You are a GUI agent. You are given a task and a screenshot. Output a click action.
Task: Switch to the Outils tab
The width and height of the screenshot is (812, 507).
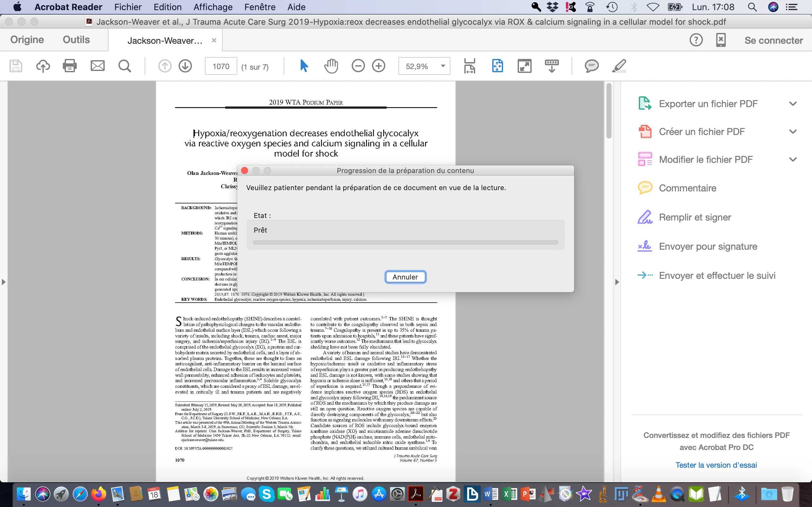tap(76, 40)
